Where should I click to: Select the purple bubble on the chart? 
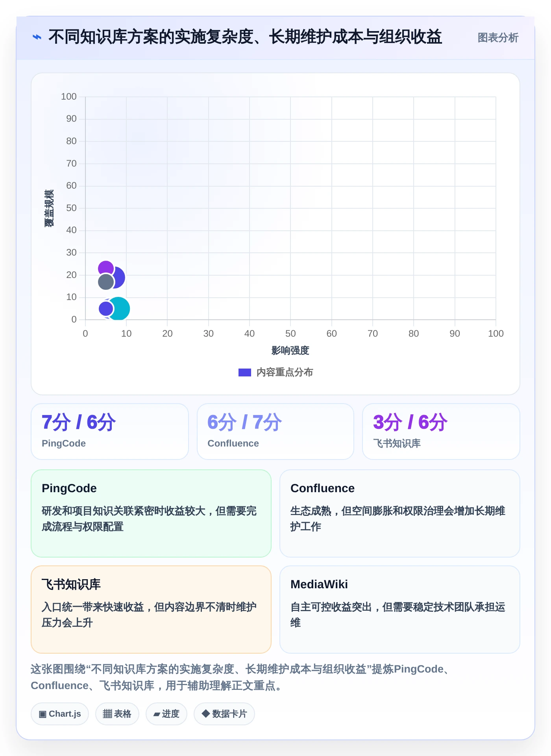(105, 268)
